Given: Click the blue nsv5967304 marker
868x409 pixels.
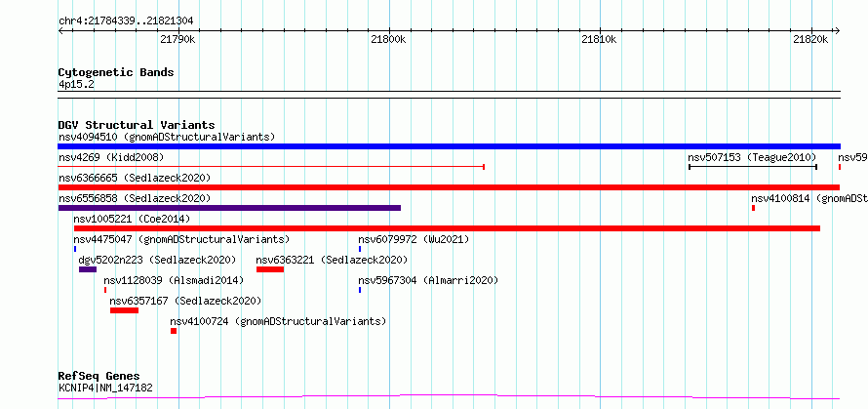Looking at the screenshot, I should point(360,290).
